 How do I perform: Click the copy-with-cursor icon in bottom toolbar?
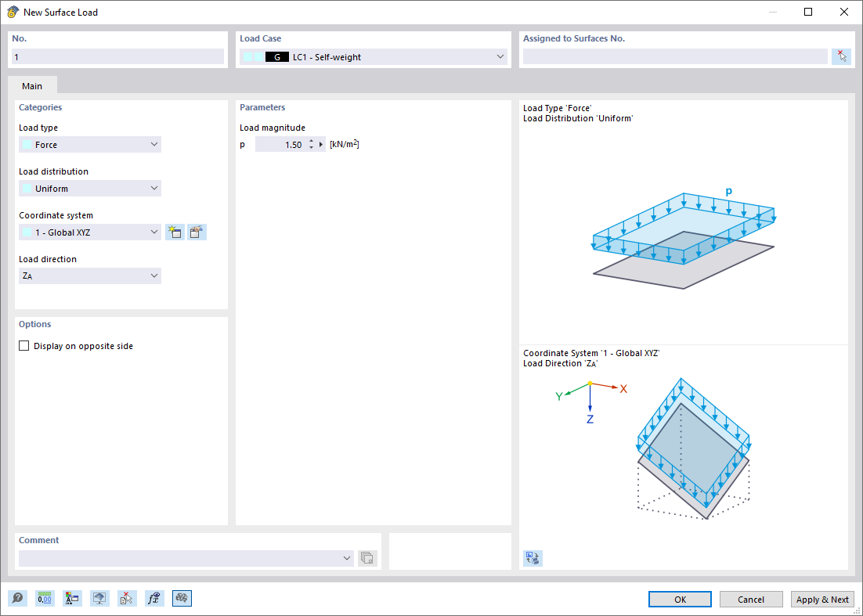127,599
